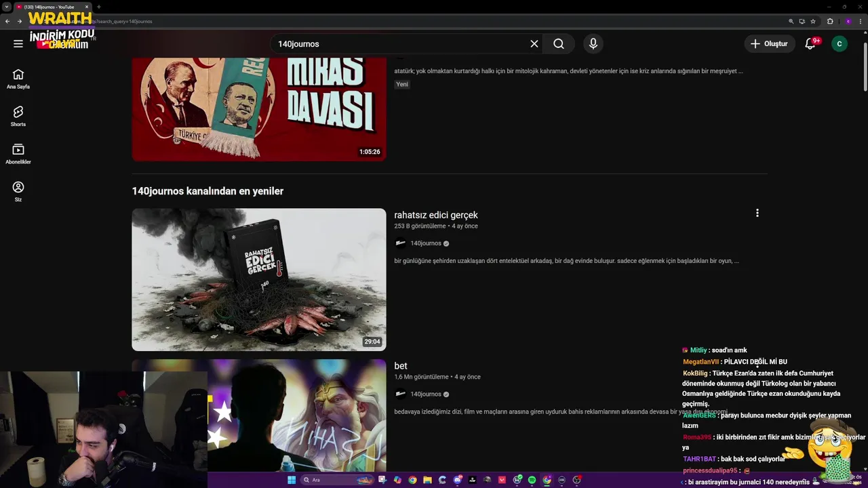Open the bet video thumbnail
Screen dimensions: 868x488
coord(296,415)
